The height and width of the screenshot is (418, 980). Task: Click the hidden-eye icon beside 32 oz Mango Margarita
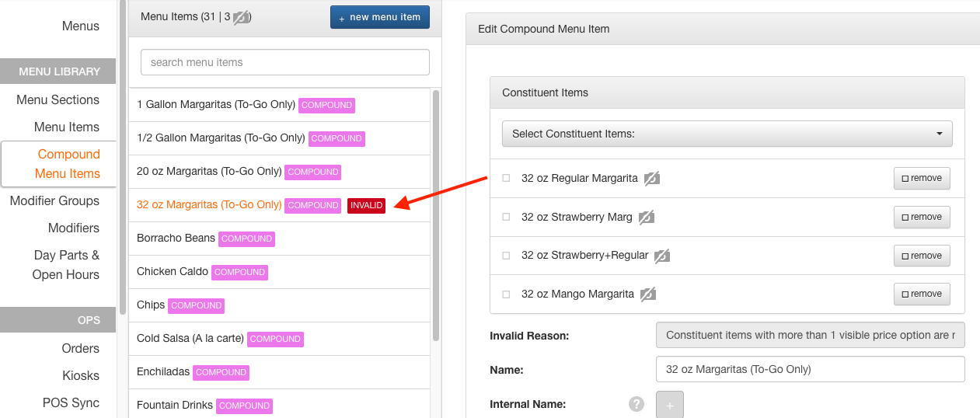(x=648, y=294)
